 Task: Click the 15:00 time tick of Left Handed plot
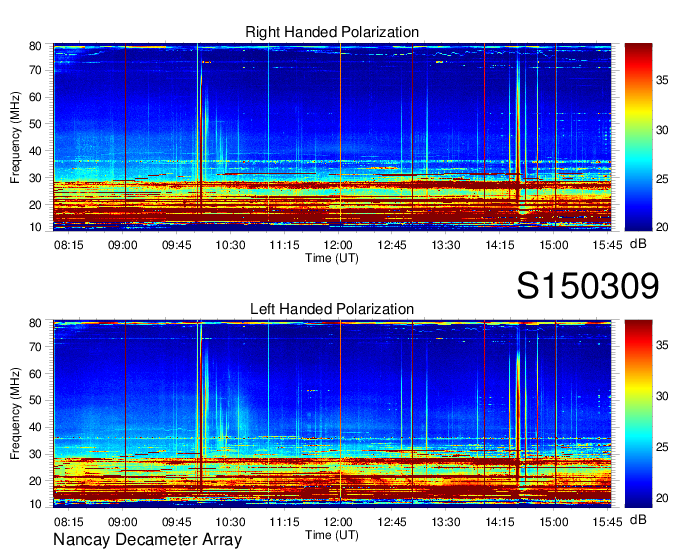pos(554,522)
